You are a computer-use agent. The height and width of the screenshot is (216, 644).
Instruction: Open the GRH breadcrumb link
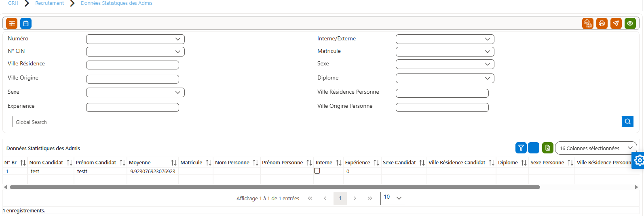tap(13, 3)
